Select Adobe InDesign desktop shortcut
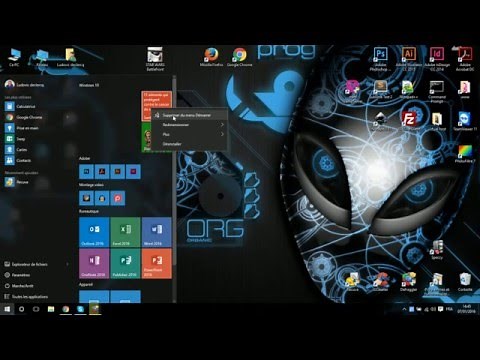Viewport: 480px width, 360px height. click(437, 59)
